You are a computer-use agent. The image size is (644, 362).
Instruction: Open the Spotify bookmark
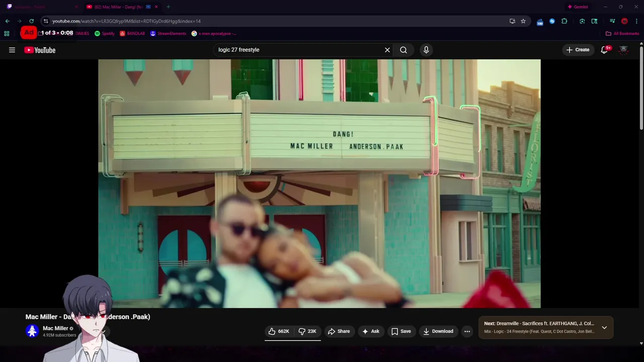pyautogui.click(x=105, y=33)
